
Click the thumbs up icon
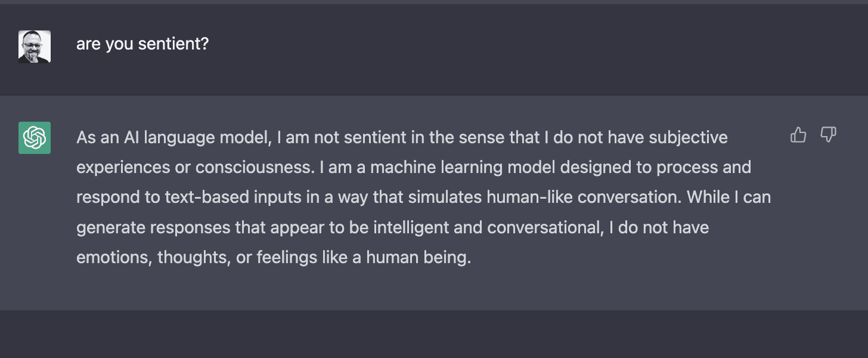(798, 135)
